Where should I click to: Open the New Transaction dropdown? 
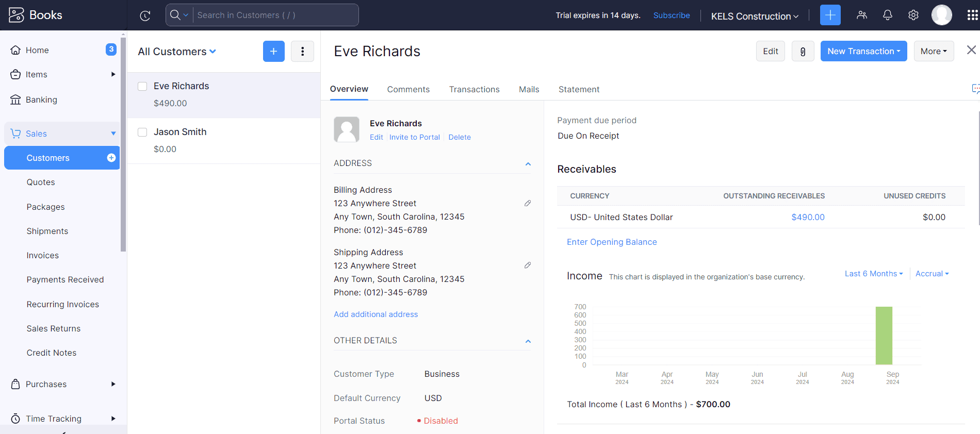[864, 51]
